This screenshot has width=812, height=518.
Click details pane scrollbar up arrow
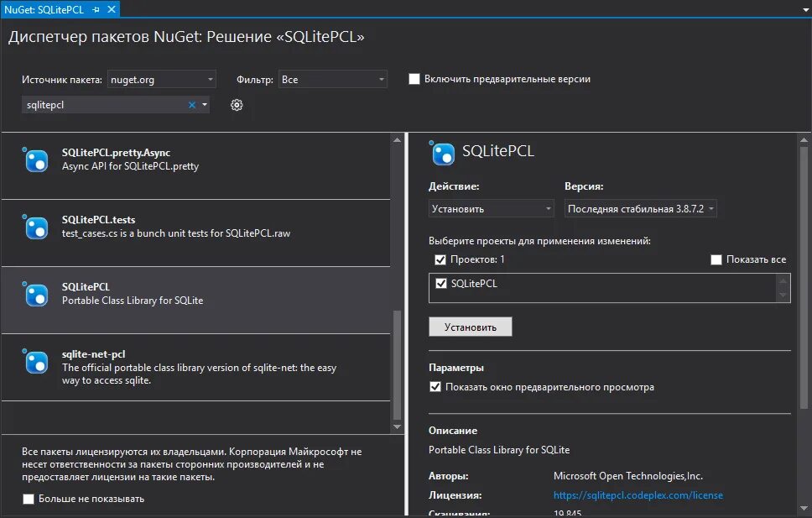click(804, 140)
